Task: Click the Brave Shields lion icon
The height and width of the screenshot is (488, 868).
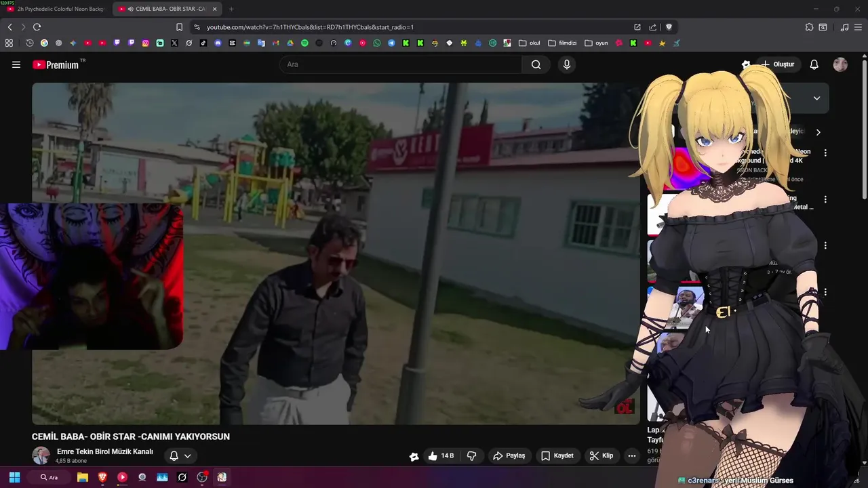Action: 669,27
